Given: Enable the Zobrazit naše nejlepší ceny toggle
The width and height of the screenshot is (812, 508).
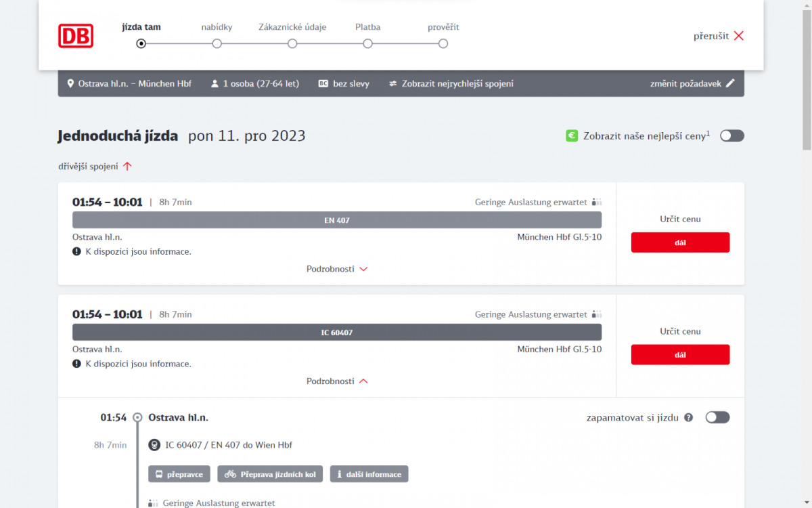Looking at the screenshot, I should tap(731, 135).
